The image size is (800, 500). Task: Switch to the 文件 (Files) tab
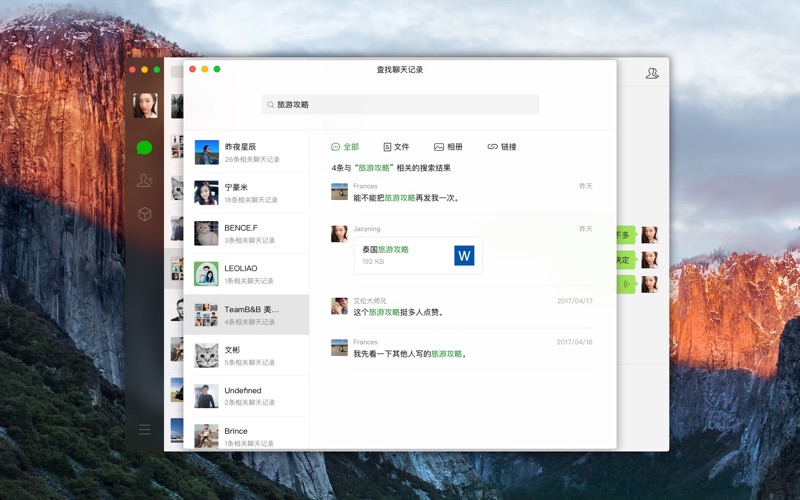tap(396, 147)
